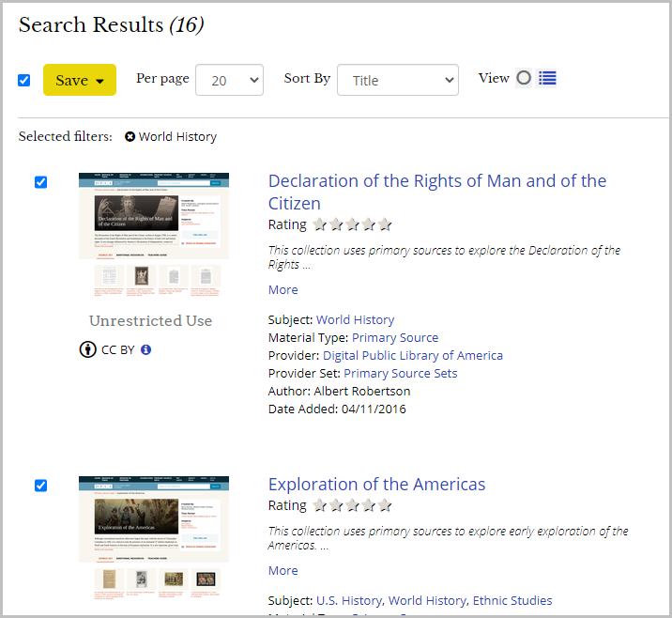Open World History subject link under Exploration result
The image size is (672, 618).
pyautogui.click(x=427, y=601)
